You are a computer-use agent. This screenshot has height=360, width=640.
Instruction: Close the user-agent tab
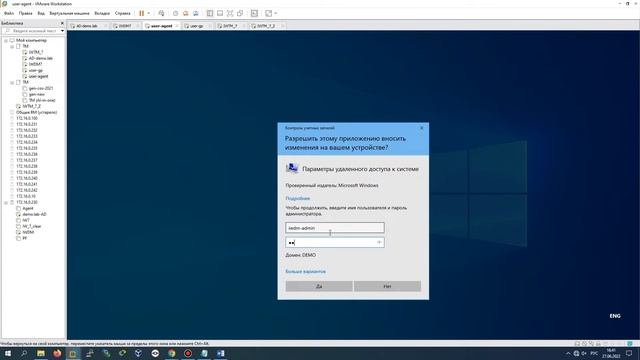coord(177,26)
